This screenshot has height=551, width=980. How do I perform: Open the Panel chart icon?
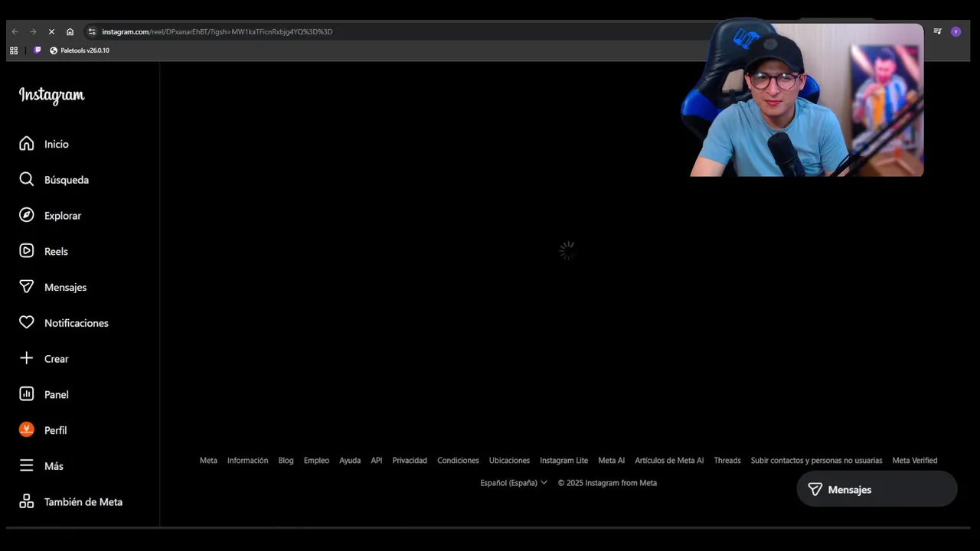27,394
